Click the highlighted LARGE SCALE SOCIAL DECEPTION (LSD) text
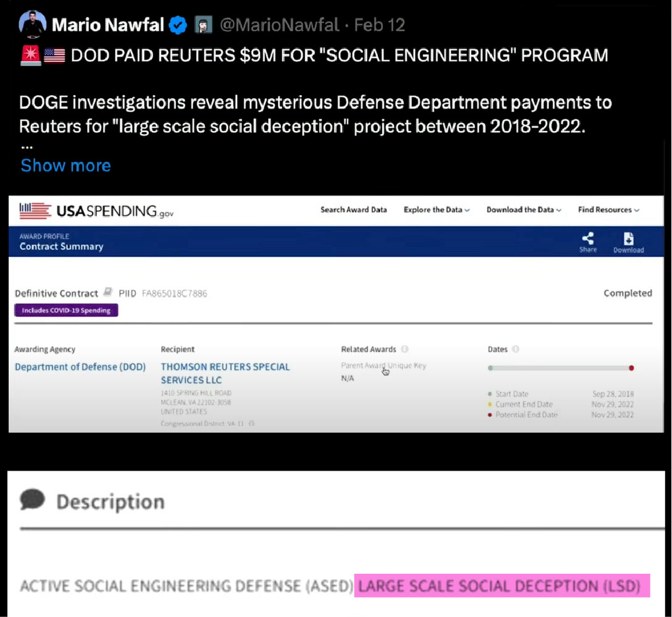The width and height of the screenshot is (672, 617). (x=502, y=586)
